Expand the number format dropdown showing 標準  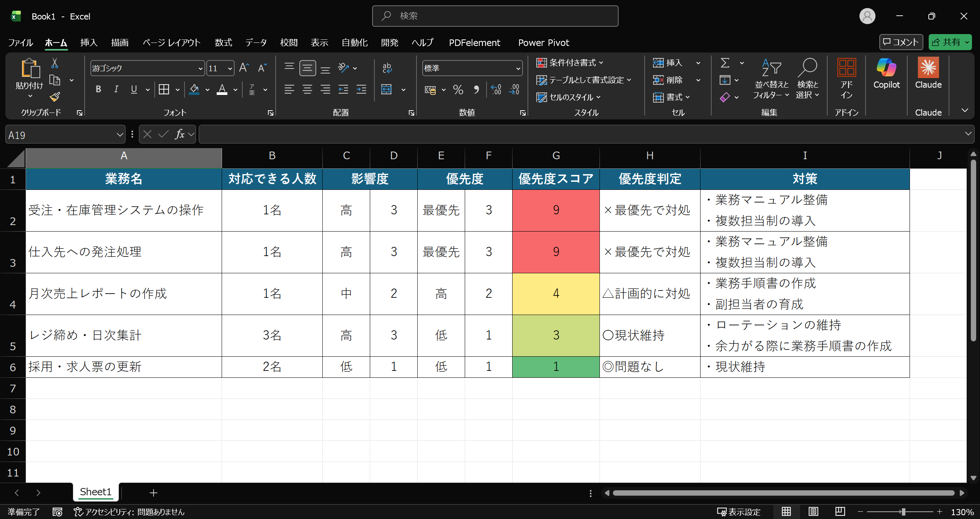pos(518,69)
